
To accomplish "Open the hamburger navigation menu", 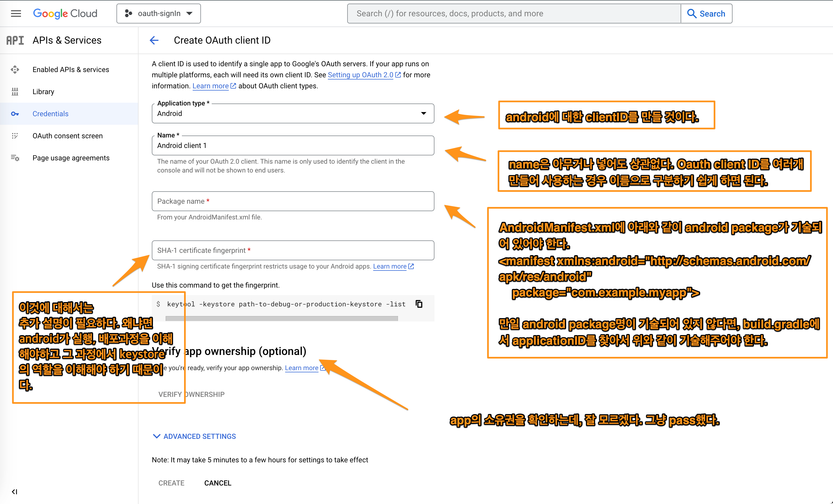I will tap(16, 14).
